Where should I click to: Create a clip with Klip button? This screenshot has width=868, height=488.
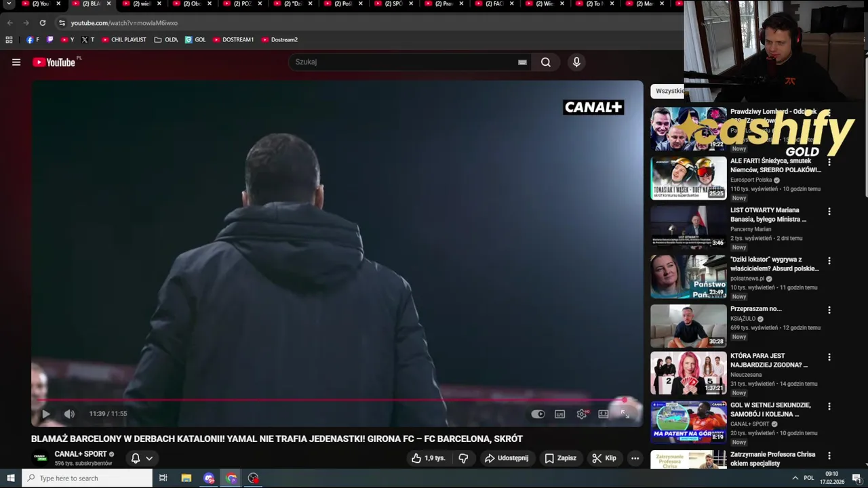(x=604, y=458)
